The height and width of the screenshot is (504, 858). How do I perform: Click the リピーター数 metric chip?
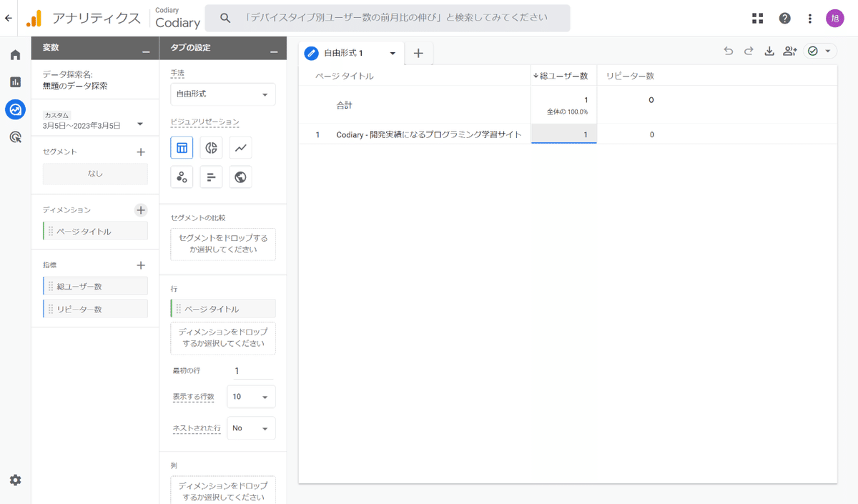(x=95, y=309)
